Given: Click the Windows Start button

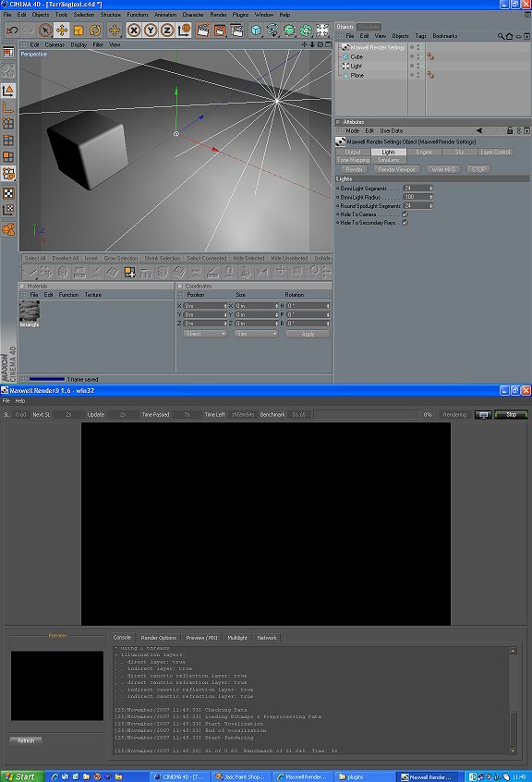Looking at the screenshot, I should (22, 776).
